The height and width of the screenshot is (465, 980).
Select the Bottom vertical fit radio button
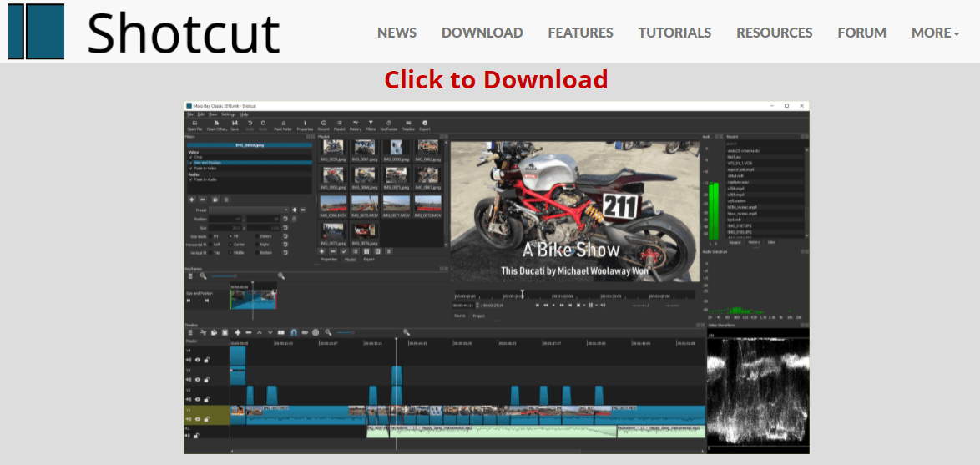click(257, 252)
